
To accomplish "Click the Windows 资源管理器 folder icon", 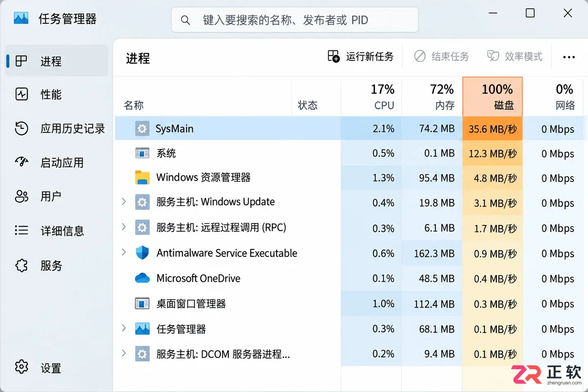I will 142,178.
